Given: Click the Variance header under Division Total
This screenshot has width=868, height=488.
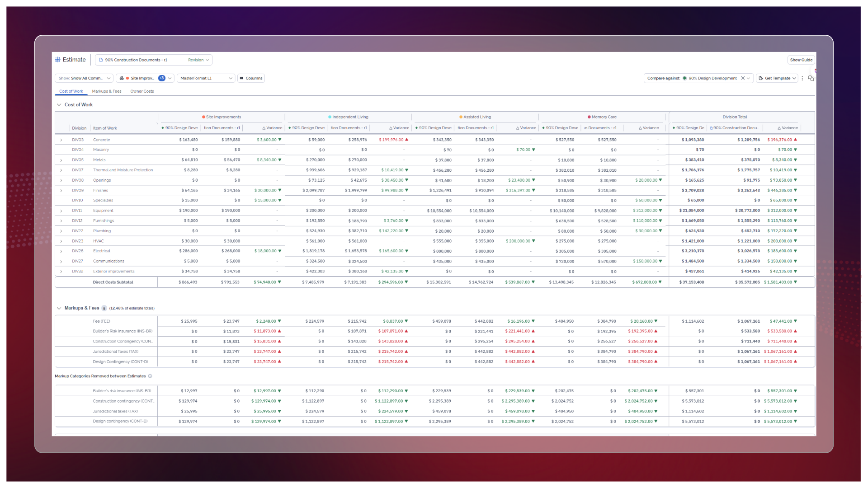Looking at the screenshot, I should (x=788, y=128).
